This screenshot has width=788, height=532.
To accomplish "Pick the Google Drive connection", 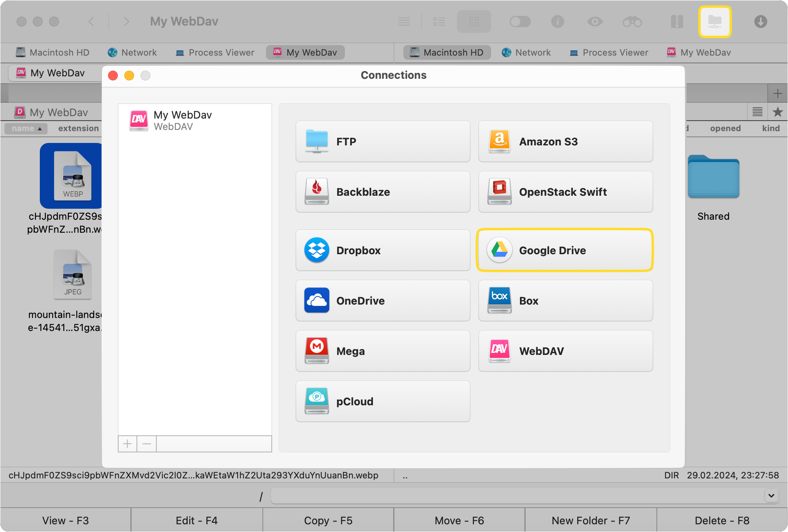I will click(x=565, y=250).
